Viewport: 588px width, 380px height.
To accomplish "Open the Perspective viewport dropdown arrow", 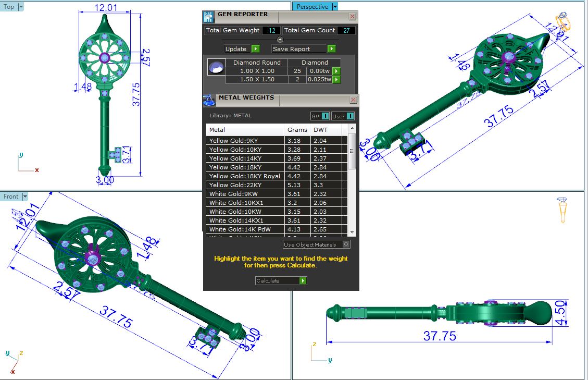I will [335, 6].
